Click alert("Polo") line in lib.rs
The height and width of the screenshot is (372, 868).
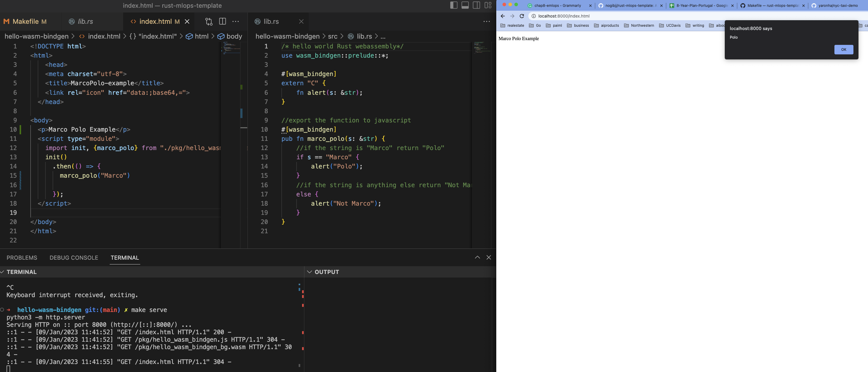(x=337, y=166)
